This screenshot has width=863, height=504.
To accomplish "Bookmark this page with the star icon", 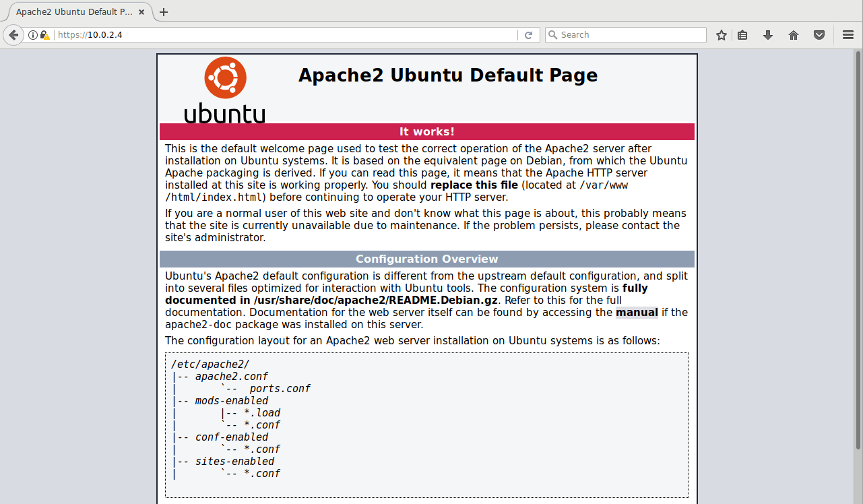I will point(722,35).
